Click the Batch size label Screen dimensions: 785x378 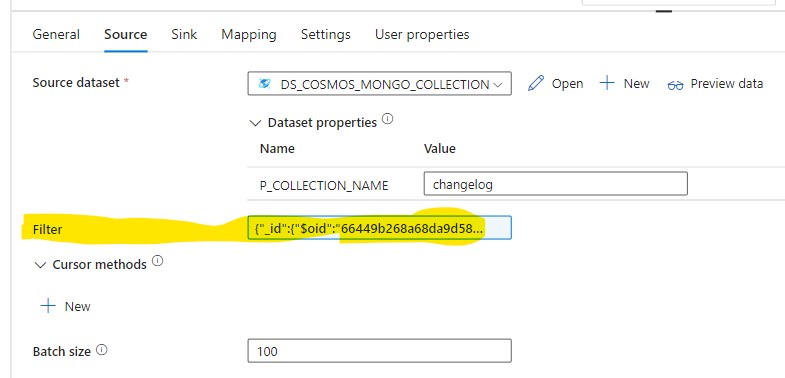[x=62, y=351]
